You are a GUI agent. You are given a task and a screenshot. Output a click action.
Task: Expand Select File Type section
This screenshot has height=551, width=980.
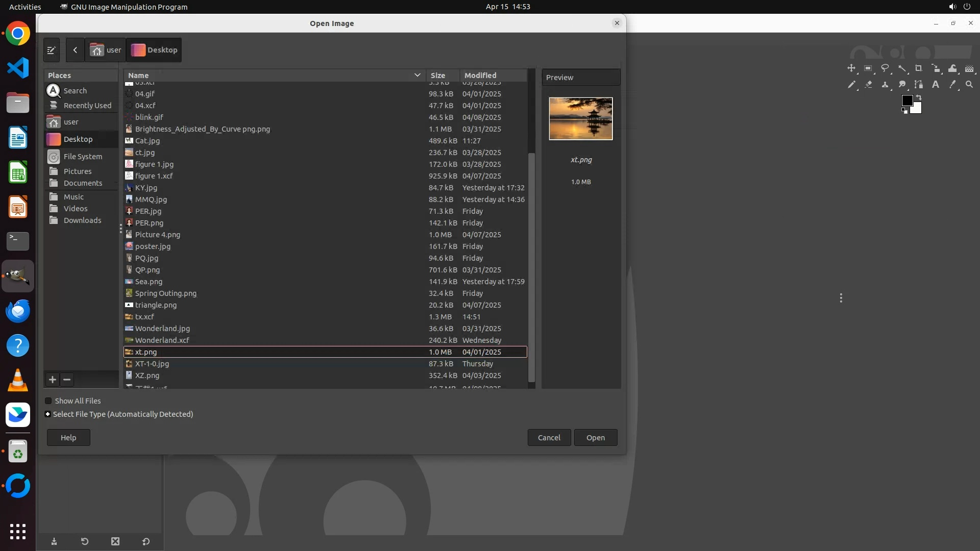pos(48,414)
